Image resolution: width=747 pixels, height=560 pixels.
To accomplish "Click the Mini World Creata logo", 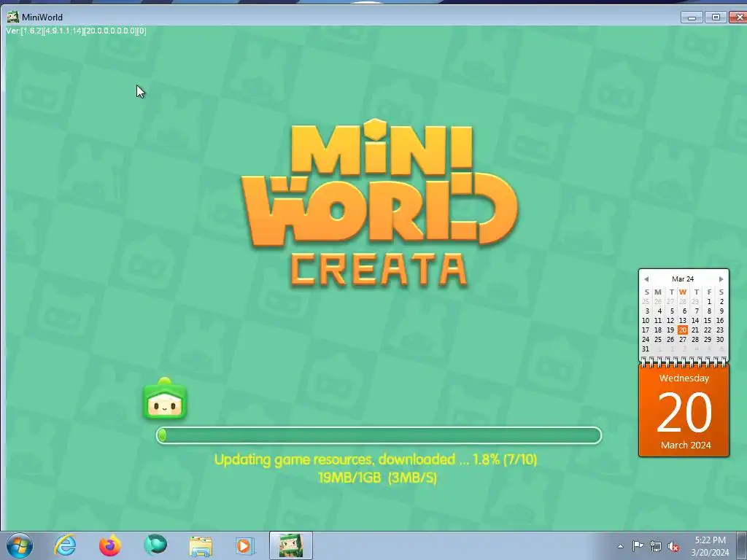I will 379,204.
